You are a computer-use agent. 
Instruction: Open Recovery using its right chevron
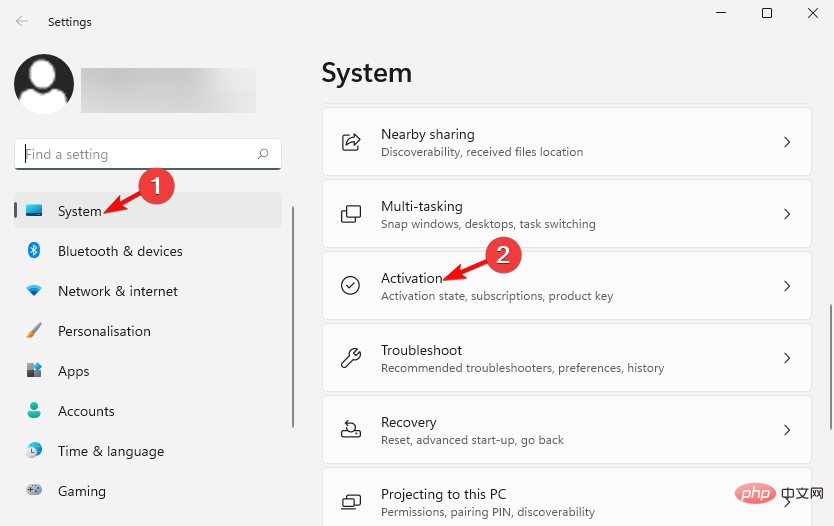click(787, 430)
